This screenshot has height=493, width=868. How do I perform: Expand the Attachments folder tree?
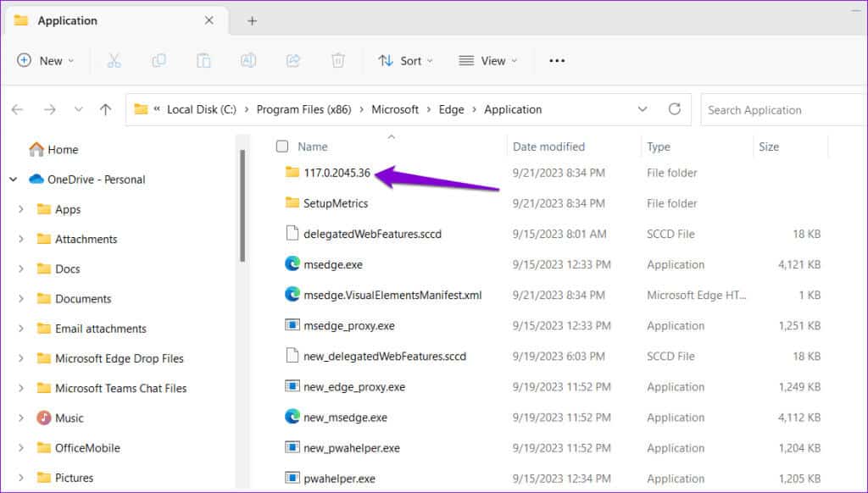(x=21, y=239)
